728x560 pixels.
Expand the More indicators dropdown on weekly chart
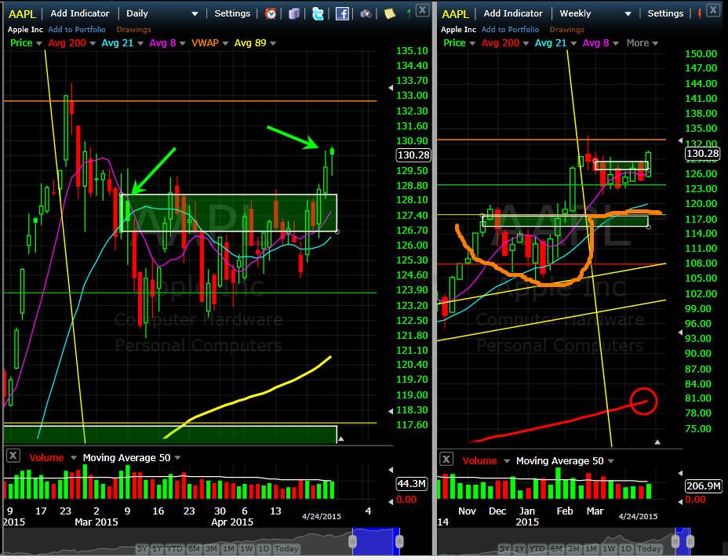642,42
